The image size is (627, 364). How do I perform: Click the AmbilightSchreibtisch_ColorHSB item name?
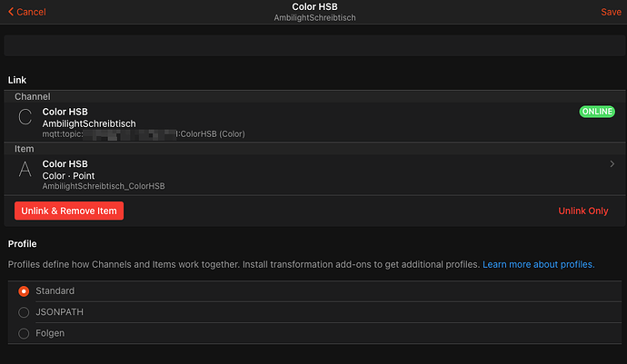pyautogui.click(x=104, y=186)
